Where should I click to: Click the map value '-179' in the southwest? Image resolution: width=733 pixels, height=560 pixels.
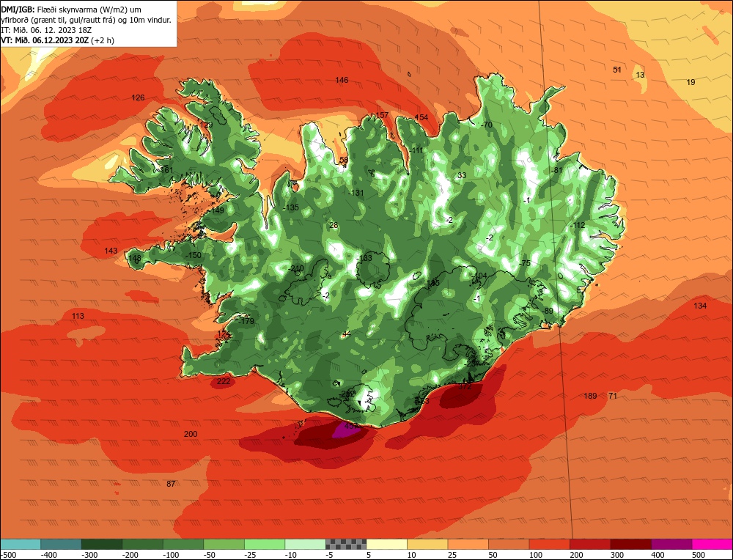(246, 321)
